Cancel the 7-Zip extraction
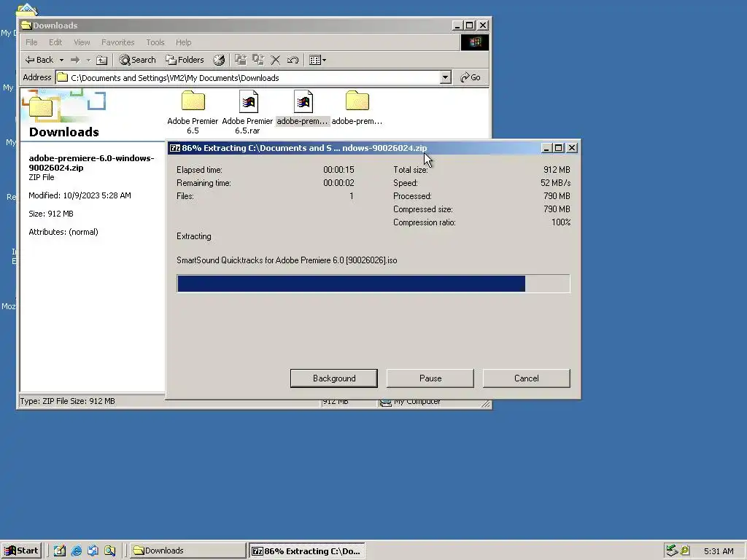The height and width of the screenshot is (560, 747). click(x=527, y=378)
